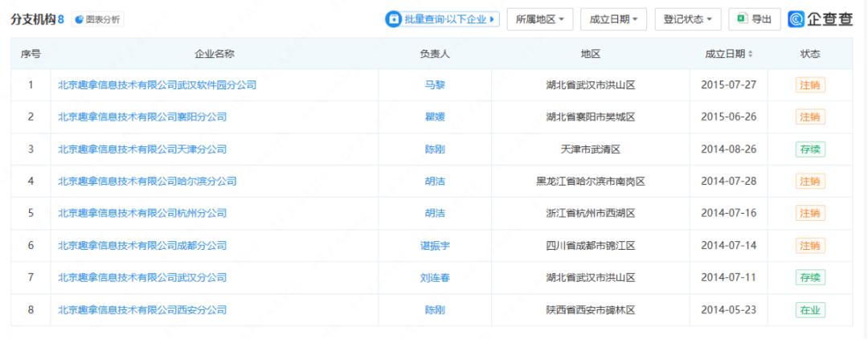Open 北京趣拿信息技术有限公司武汉分公司 link
868x339 pixels.
point(142,278)
